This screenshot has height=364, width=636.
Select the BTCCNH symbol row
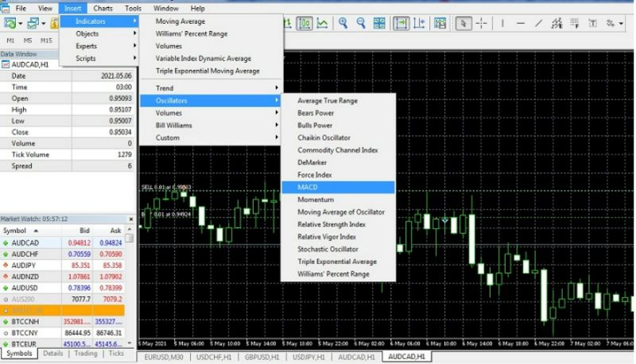click(63, 322)
